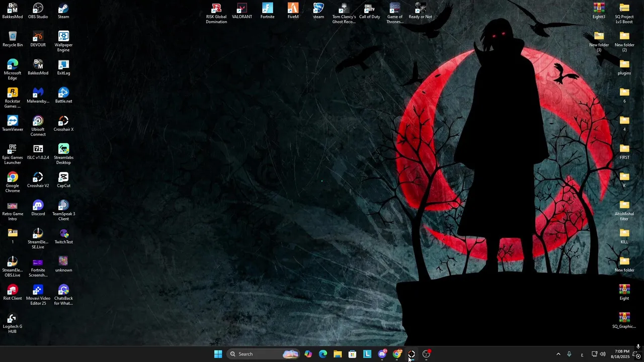Select the file named unknown

(63, 264)
